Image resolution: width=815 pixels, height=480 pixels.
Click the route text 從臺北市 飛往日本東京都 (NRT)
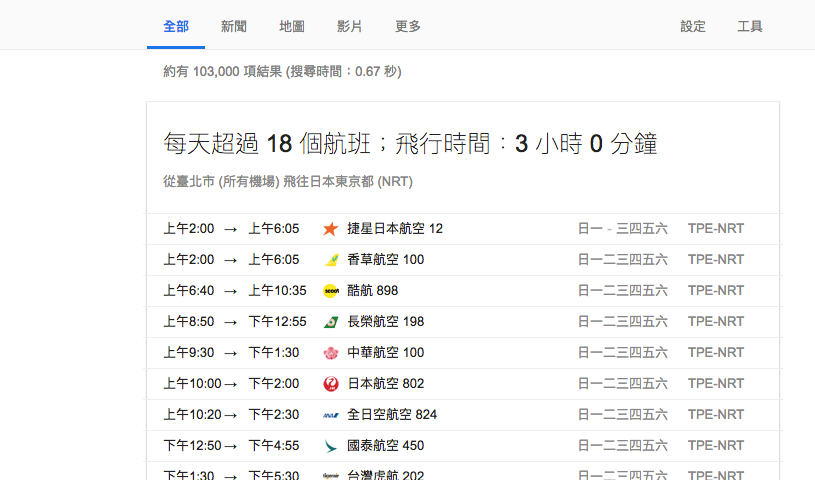287,181
